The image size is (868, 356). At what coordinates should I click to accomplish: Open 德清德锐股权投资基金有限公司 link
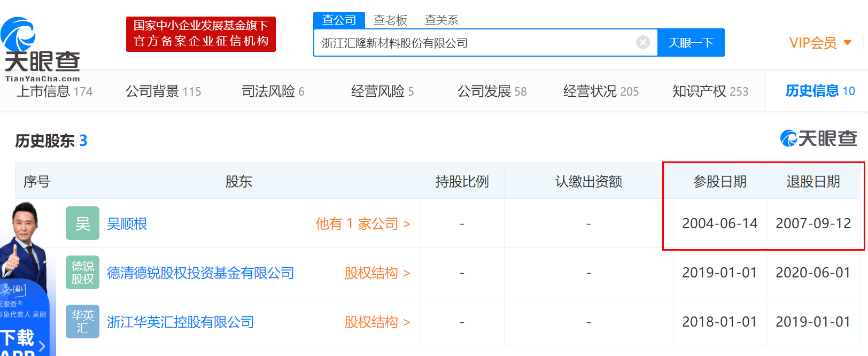coord(200,273)
